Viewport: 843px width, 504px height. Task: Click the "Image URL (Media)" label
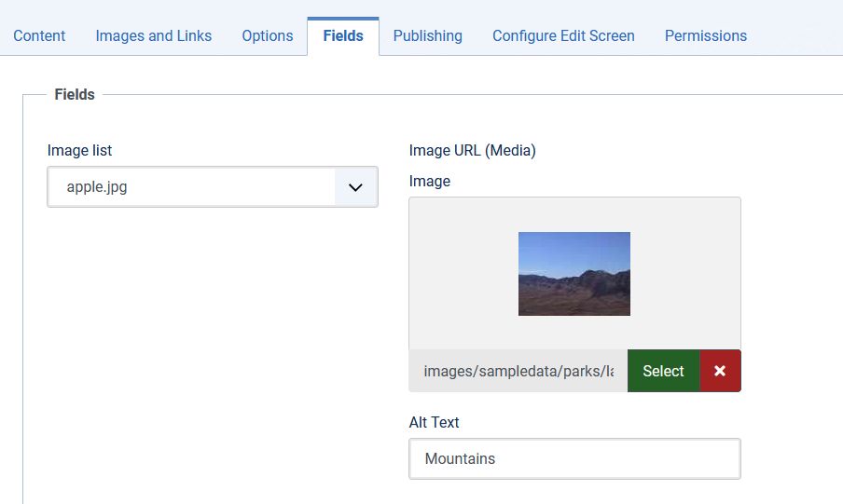click(473, 150)
